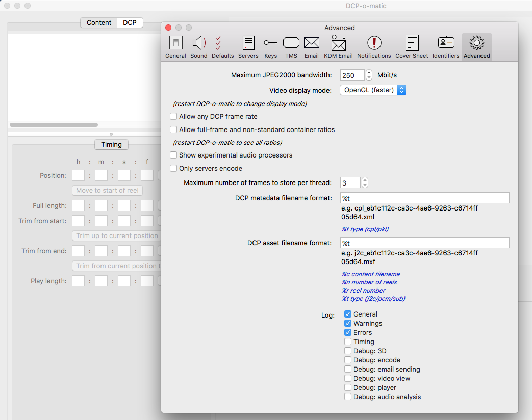Open the Cover Sheet preferences
532x420 pixels.
click(x=412, y=47)
